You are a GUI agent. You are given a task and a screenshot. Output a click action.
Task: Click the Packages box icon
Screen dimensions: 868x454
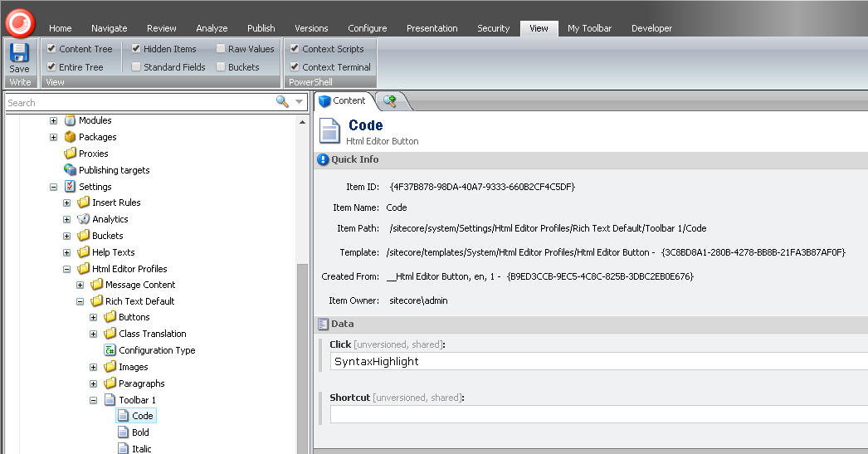pyautogui.click(x=71, y=137)
